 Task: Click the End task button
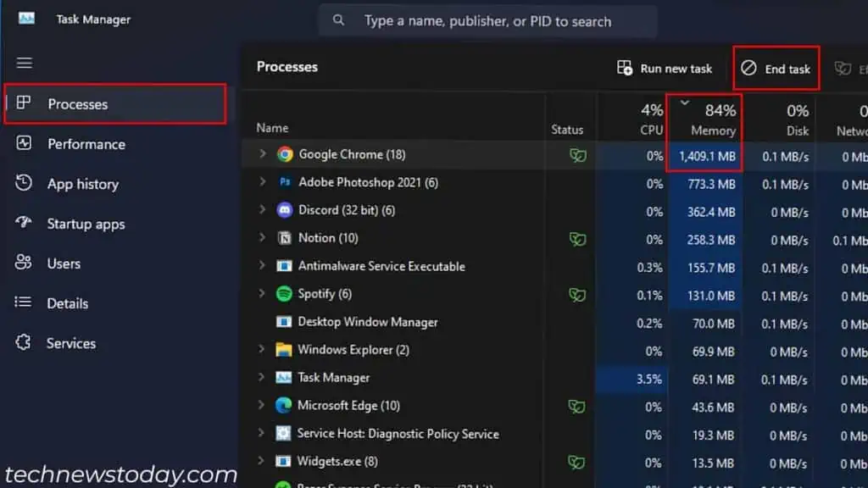coord(776,68)
